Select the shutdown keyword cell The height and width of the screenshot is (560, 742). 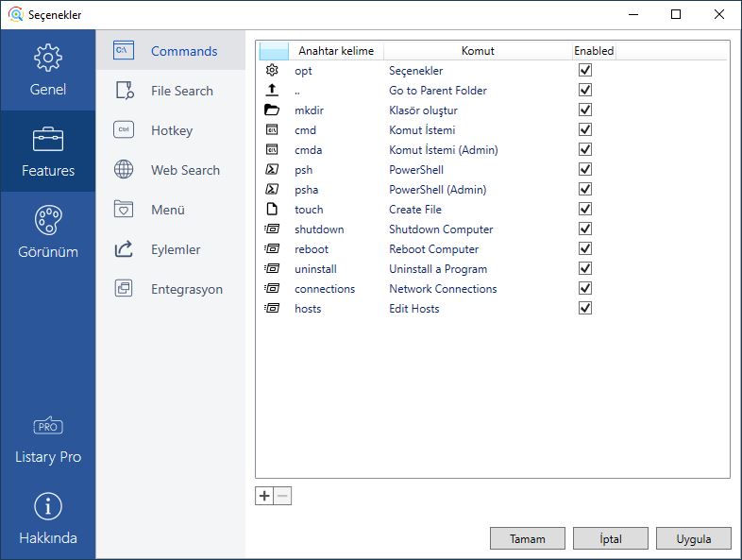tap(319, 229)
